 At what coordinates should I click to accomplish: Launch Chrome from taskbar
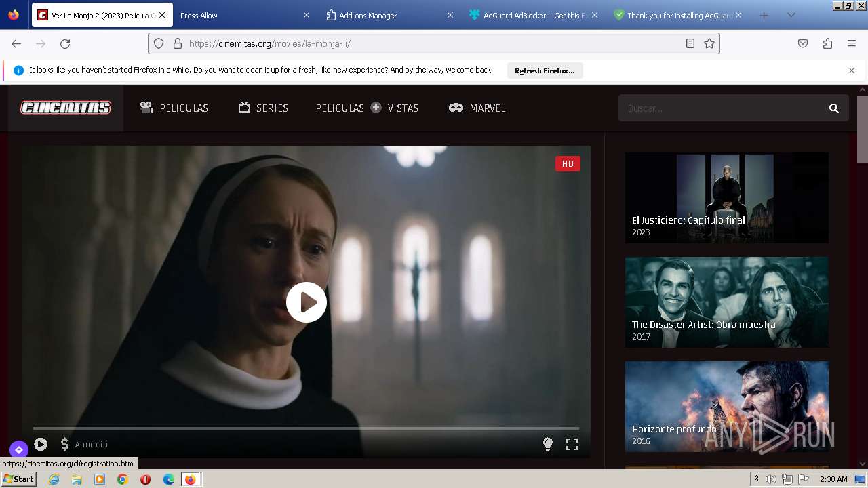point(123,479)
